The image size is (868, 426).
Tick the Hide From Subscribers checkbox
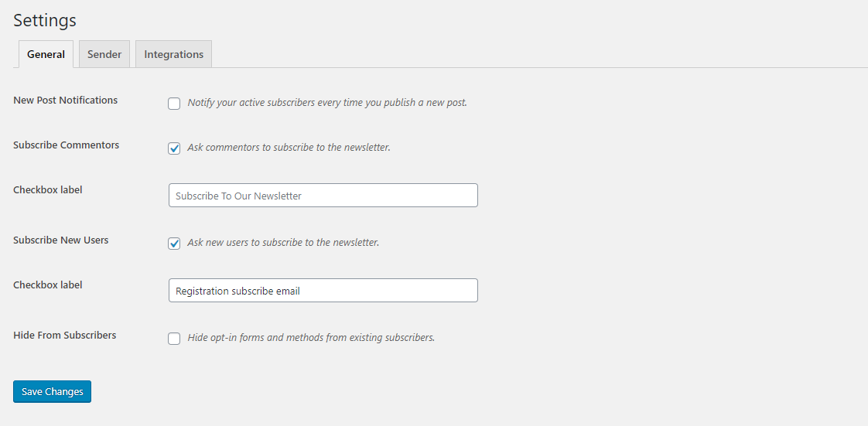tap(174, 339)
